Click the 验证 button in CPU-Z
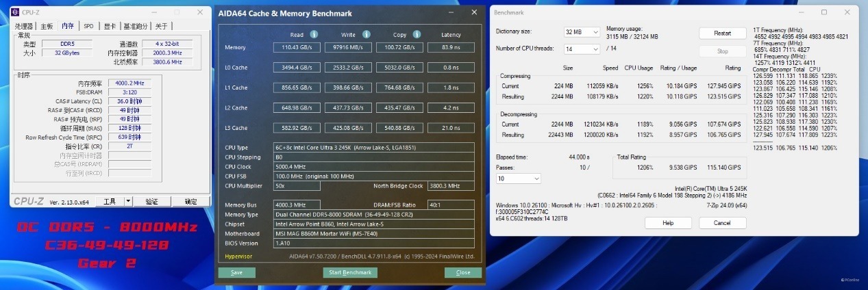The width and height of the screenshot is (868, 290). pyautogui.click(x=151, y=201)
